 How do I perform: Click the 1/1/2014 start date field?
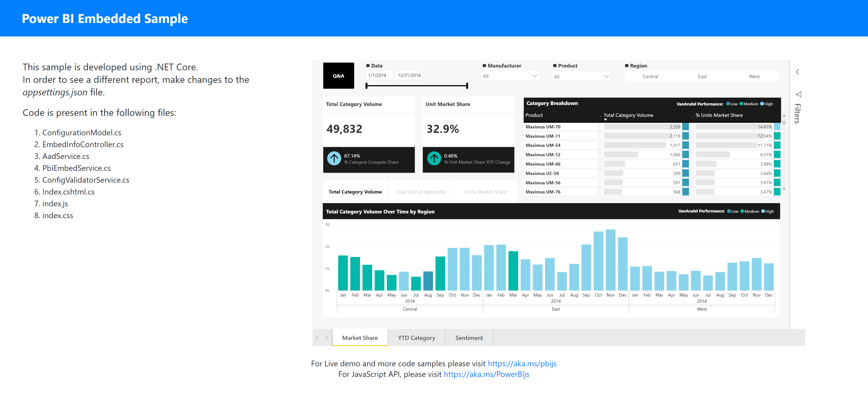(379, 75)
